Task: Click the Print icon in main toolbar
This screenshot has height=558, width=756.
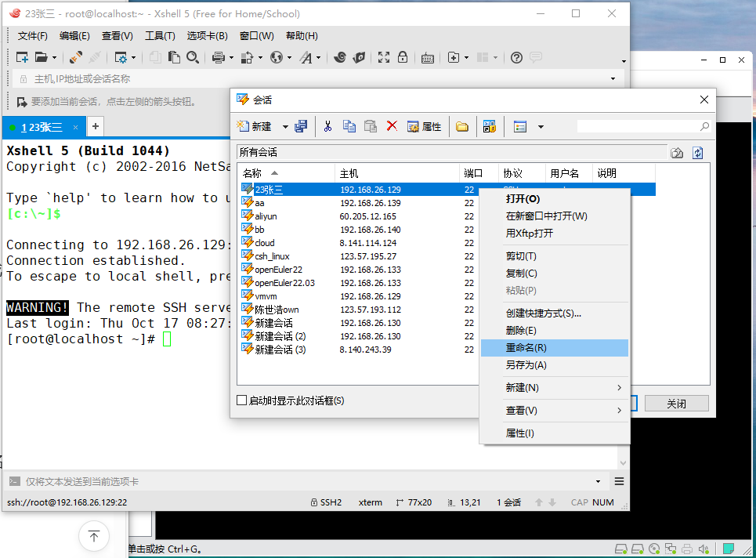Action: click(x=219, y=57)
